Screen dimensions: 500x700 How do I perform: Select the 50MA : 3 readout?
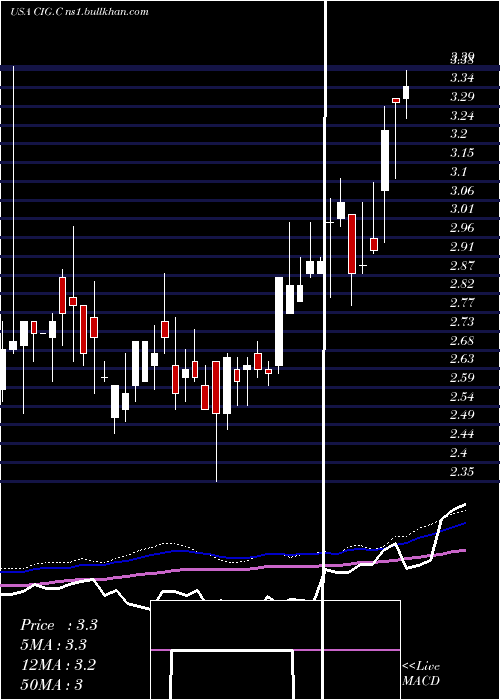coord(51,684)
